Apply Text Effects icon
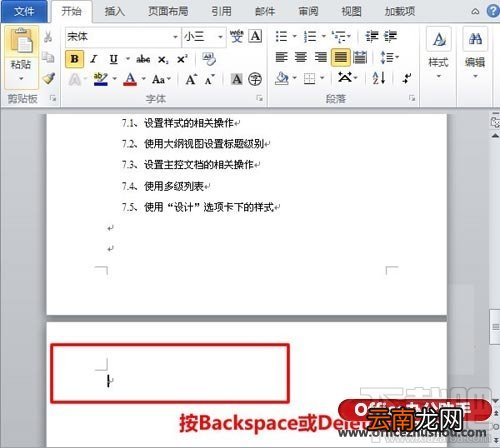The image size is (500, 448). click(x=75, y=80)
